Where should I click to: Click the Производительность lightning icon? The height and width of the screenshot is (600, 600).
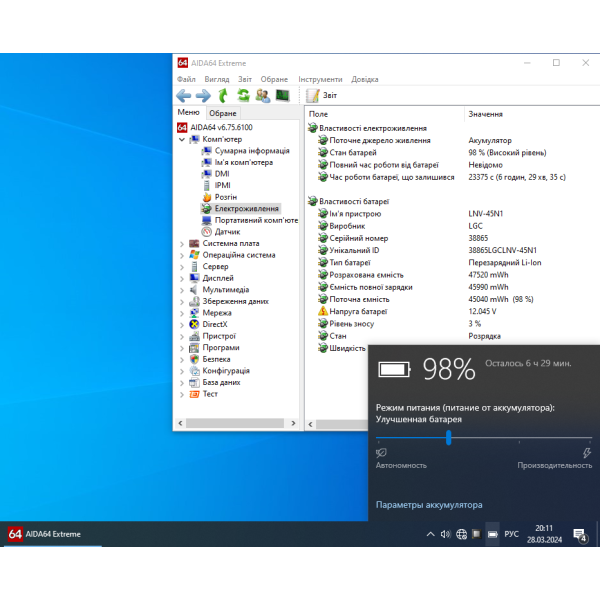(x=587, y=453)
